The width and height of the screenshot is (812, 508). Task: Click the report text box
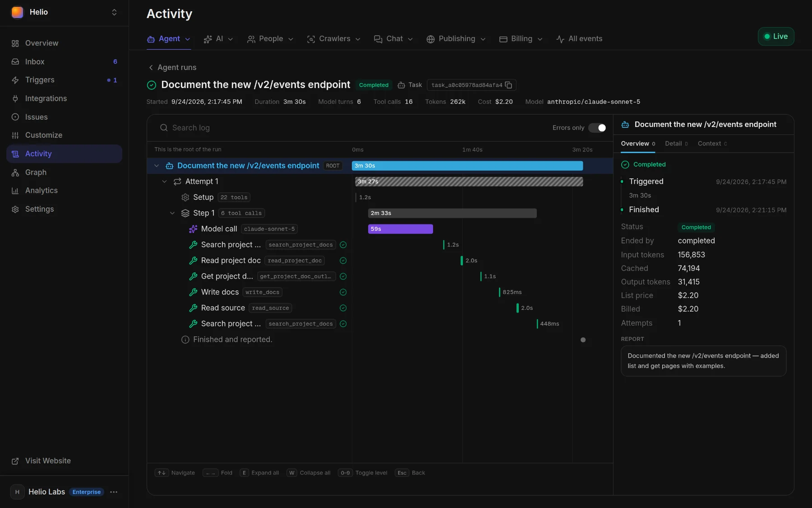703,361
